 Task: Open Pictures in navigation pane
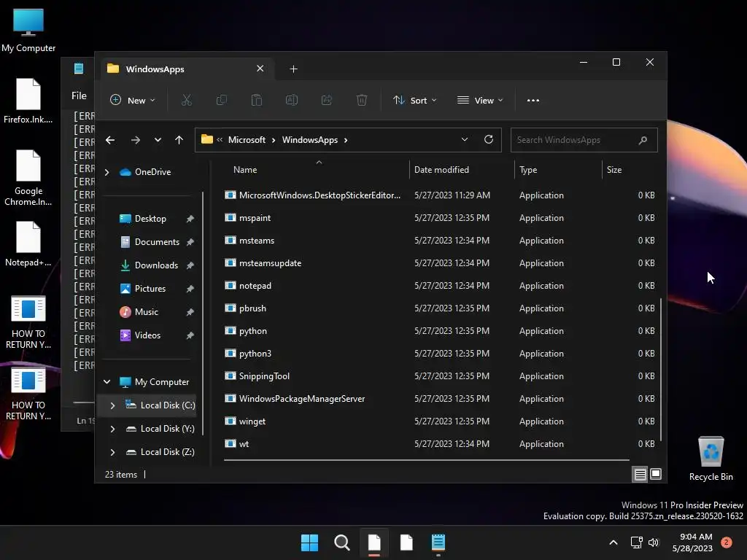tap(150, 289)
